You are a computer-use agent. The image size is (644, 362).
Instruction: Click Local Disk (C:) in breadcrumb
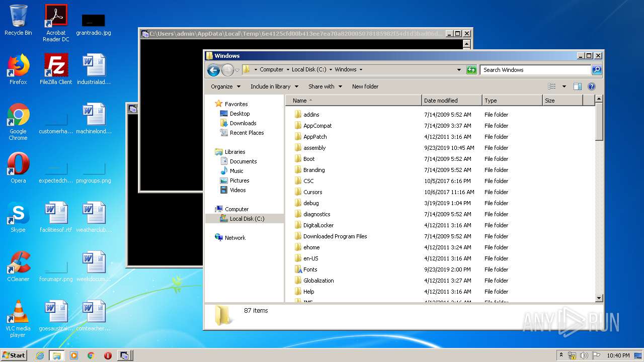309,70
